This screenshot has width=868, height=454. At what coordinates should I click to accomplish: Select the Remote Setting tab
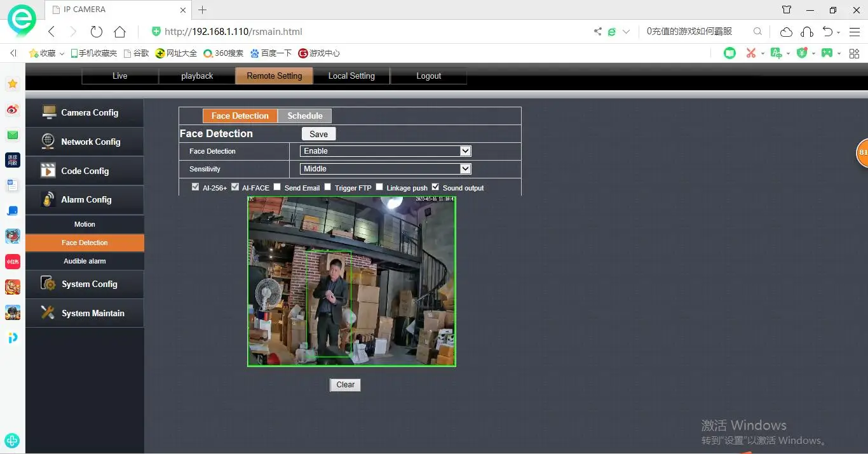click(x=275, y=76)
